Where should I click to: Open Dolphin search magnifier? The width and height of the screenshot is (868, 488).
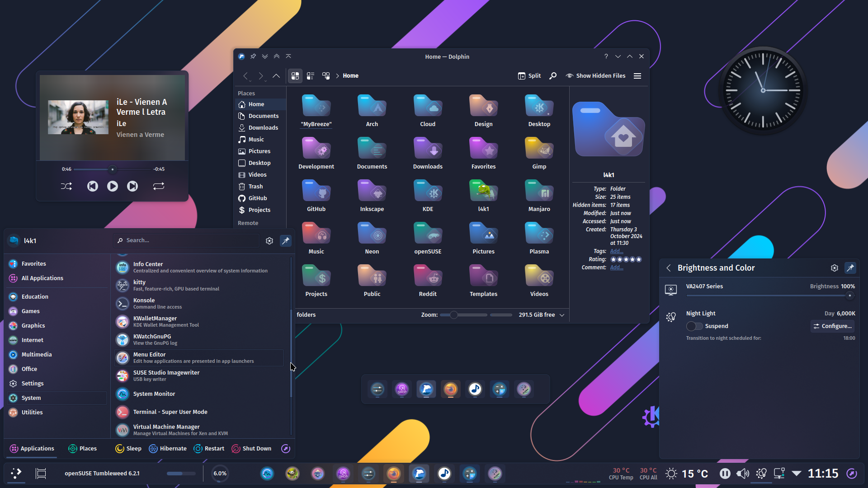coord(553,76)
